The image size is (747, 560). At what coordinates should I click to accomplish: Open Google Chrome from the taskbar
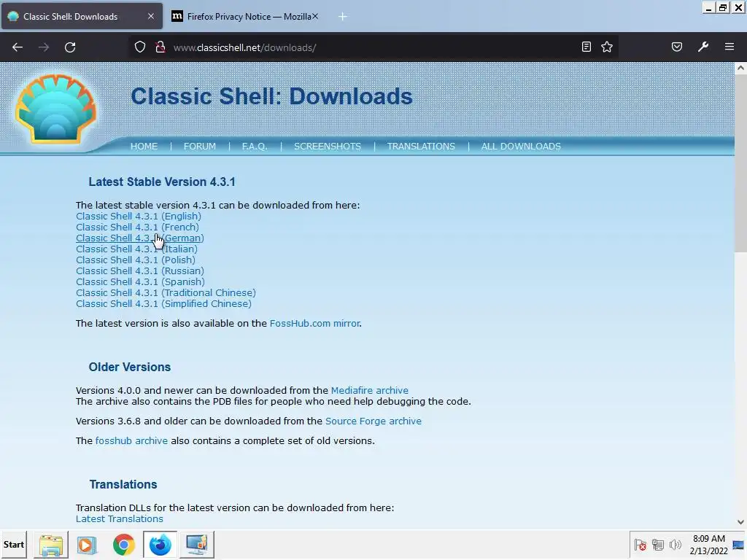124,545
